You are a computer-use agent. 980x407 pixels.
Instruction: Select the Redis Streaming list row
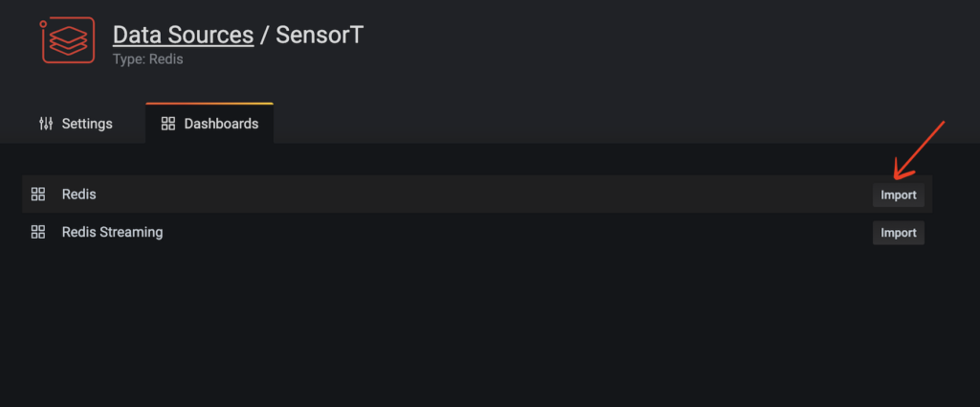[477, 232]
